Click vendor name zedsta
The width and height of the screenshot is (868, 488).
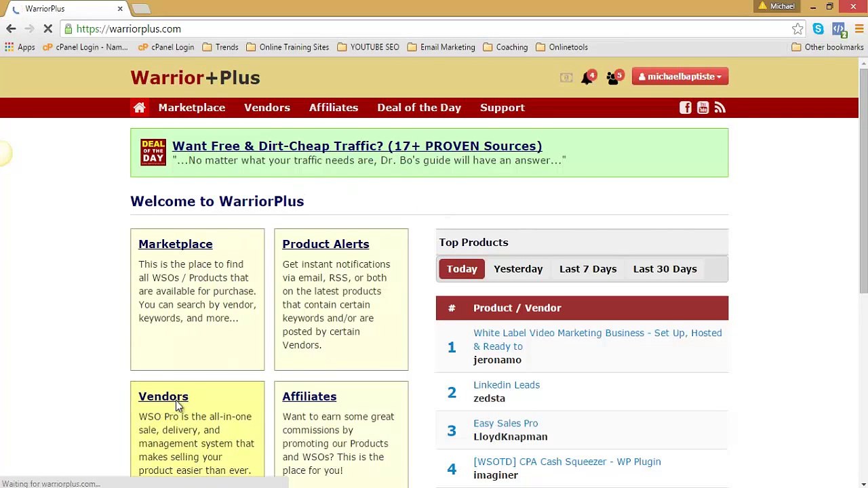click(x=489, y=399)
